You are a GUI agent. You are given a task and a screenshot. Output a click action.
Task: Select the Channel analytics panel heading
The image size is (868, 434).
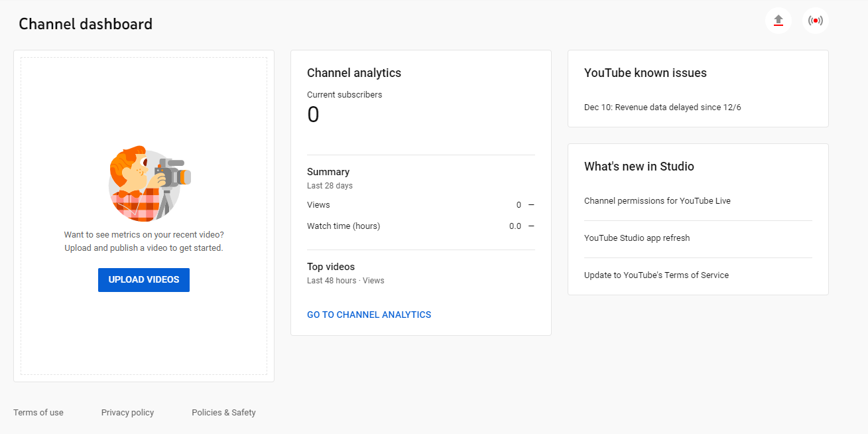click(x=354, y=72)
